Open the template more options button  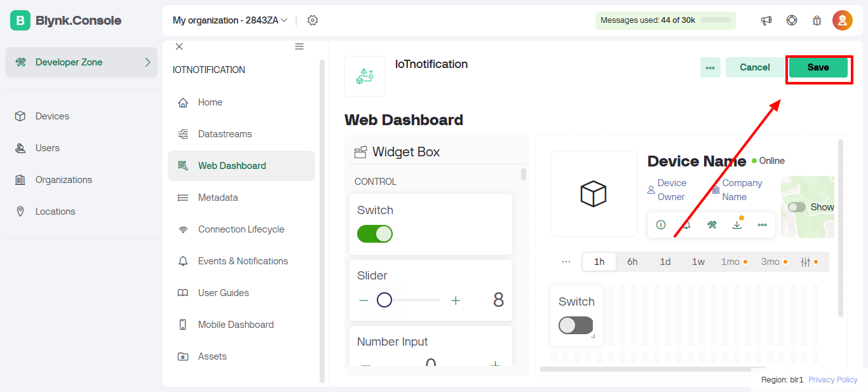[710, 67]
